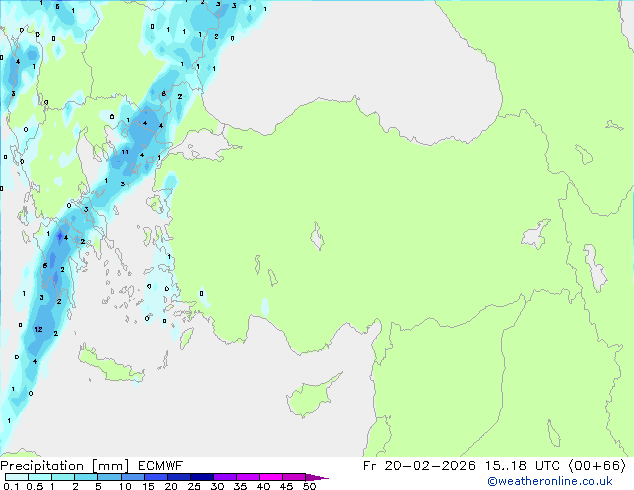Click the '0.1' legend scale label
The image size is (634, 490).
click(x=11, y=486)
